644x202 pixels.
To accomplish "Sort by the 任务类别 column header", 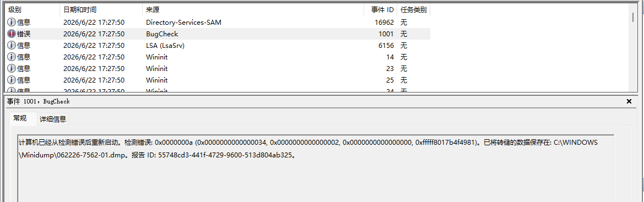I will [413, 9].
